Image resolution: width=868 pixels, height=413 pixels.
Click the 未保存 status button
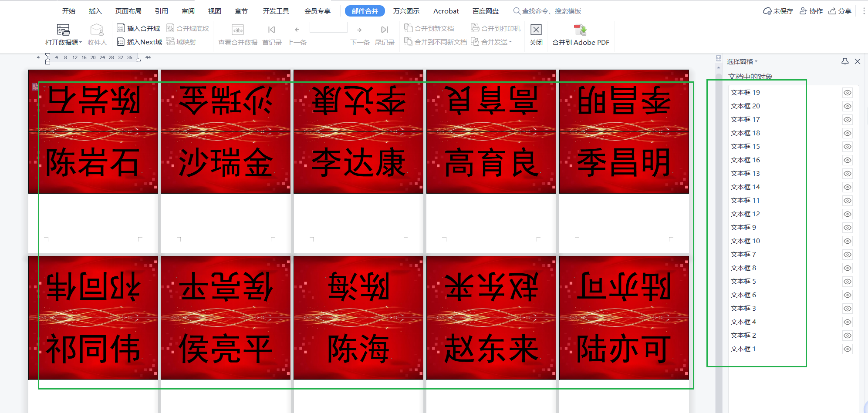pyautogui.click(x=778, y=11)
